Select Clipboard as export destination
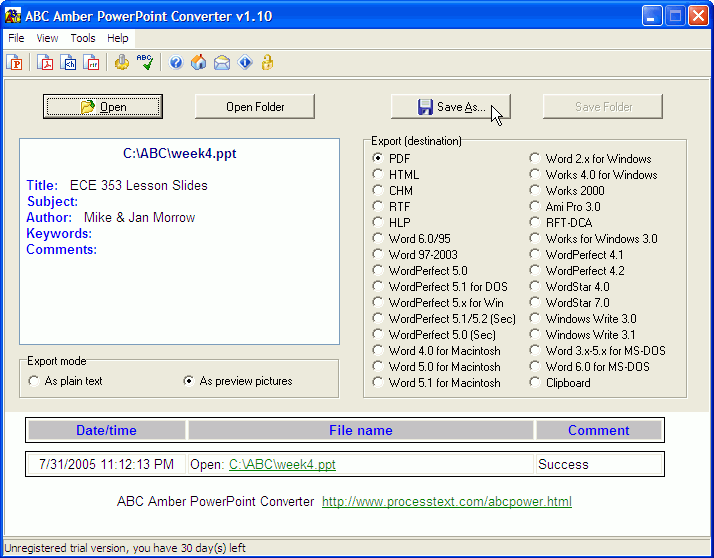This screenshot has height=558, width=714. coord(536,383)
